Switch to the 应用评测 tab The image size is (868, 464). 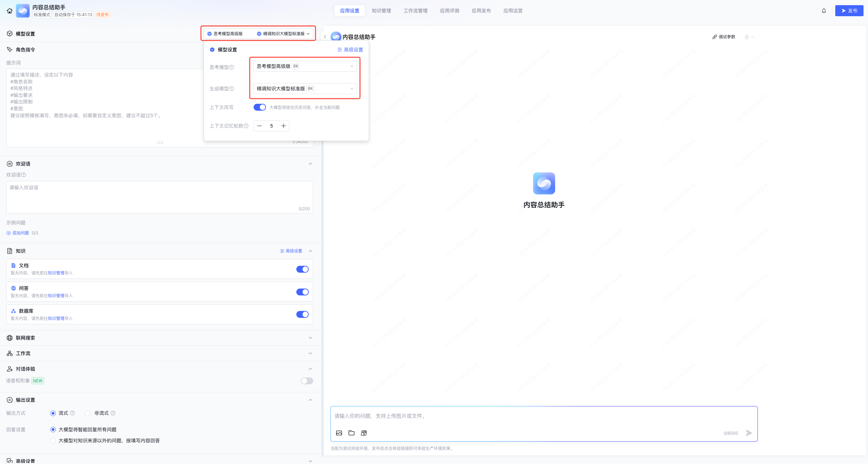[x=449, y=11]
